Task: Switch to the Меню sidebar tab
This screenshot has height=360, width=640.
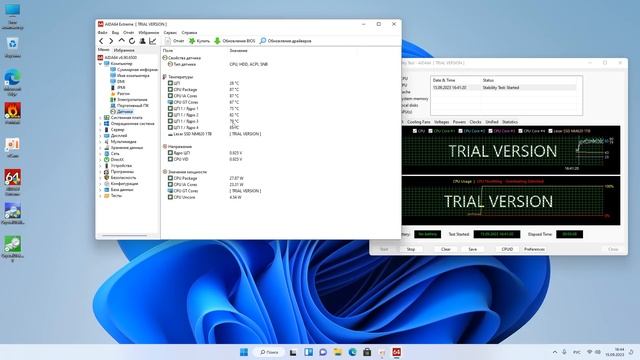Action: [103, 50]
